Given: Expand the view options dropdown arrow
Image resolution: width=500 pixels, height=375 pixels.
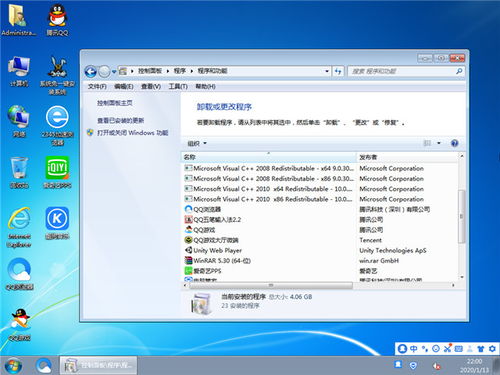Looking at the screenshot, I should tap(439, 143).
